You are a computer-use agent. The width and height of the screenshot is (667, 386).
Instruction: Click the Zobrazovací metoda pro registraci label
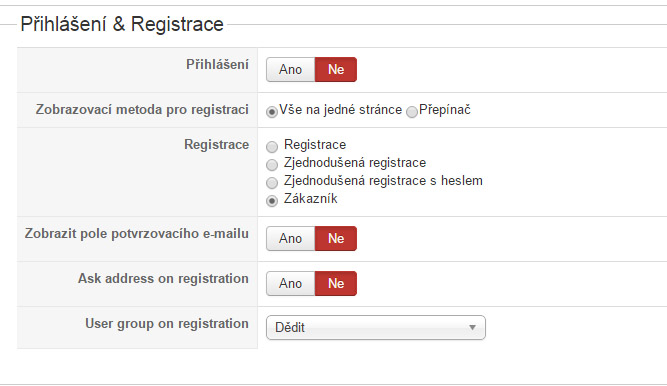click(x=142, y=109)
